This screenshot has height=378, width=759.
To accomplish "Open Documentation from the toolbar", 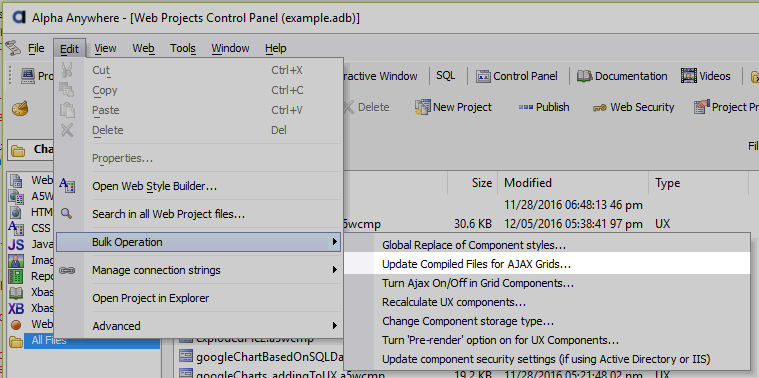I will [622, 76].
